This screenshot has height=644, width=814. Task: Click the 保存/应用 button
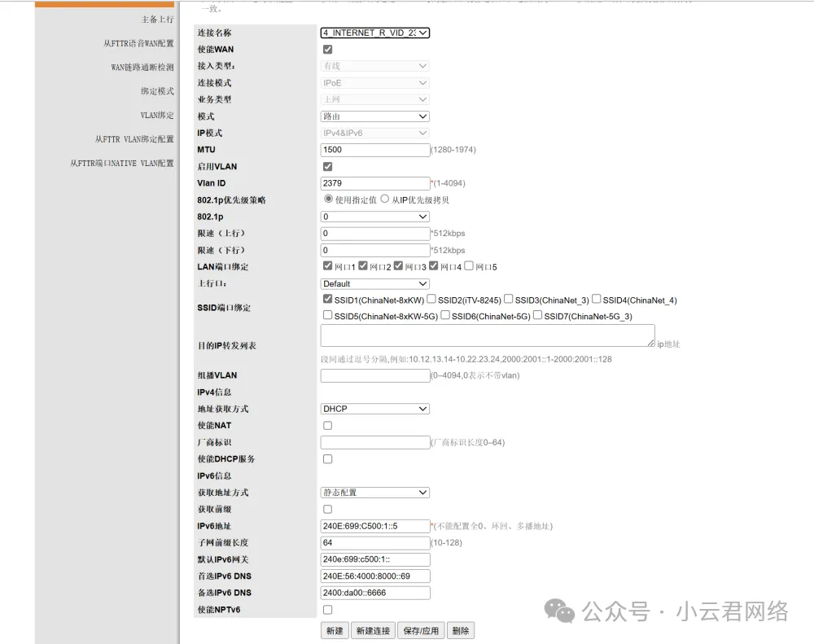click(421, 630)
